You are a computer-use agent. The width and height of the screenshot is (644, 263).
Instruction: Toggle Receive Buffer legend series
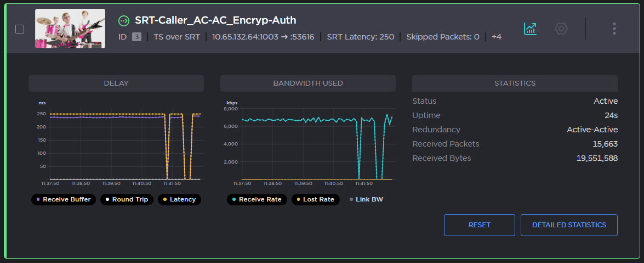63,199
